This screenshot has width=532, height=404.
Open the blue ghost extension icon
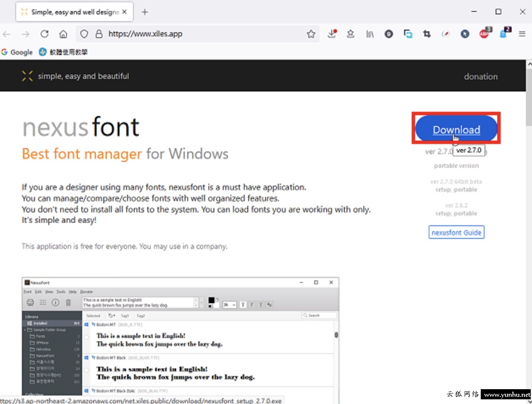[x=504, y=33]
